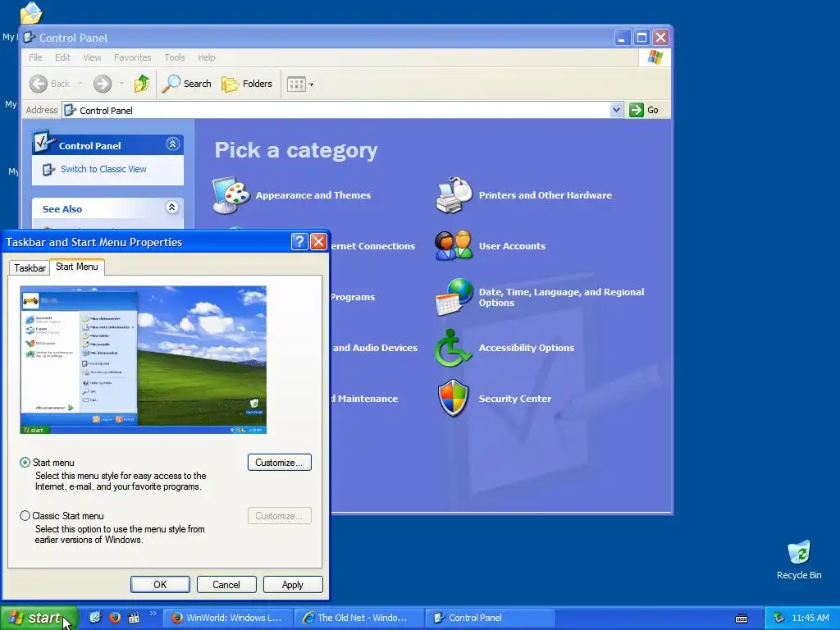The height and width of the screenshot is (630, 840).
Task: Click the Forward arrow in Control Panel
Action: coord(103,84)
